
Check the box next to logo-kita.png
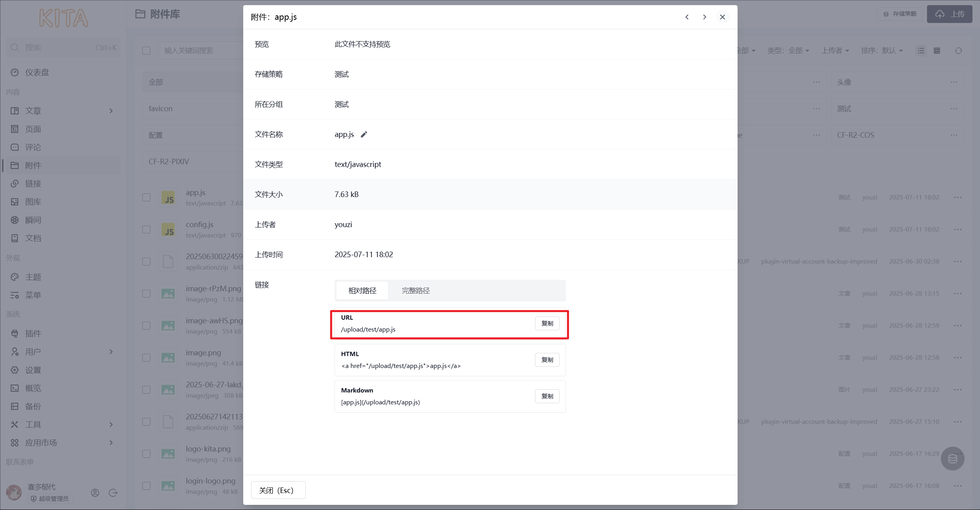146,454
